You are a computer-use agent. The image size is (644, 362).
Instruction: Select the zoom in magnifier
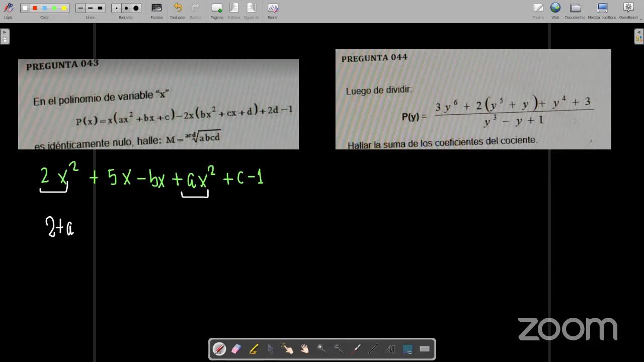click(x=322, y=349)
